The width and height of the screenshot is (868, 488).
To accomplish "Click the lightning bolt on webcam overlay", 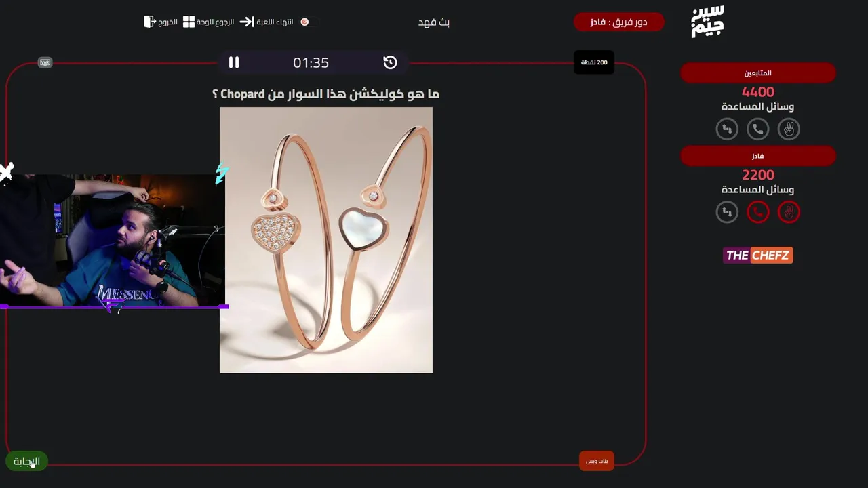I will [x=222, y=174].
